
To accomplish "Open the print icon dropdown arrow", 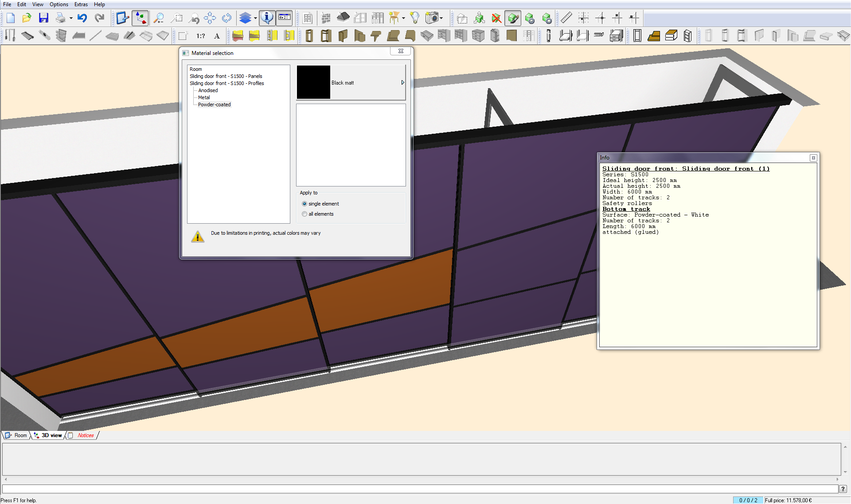I will (71, 18).
